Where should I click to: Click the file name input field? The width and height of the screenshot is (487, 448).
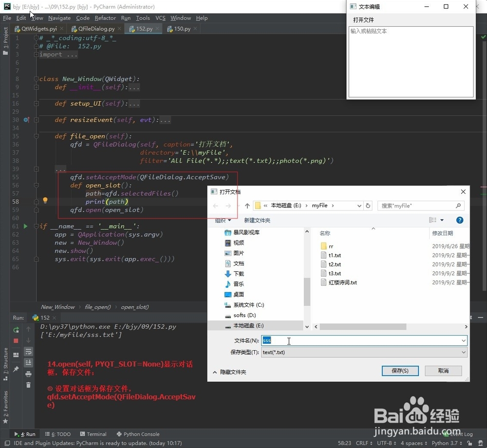tap(364, 340)
